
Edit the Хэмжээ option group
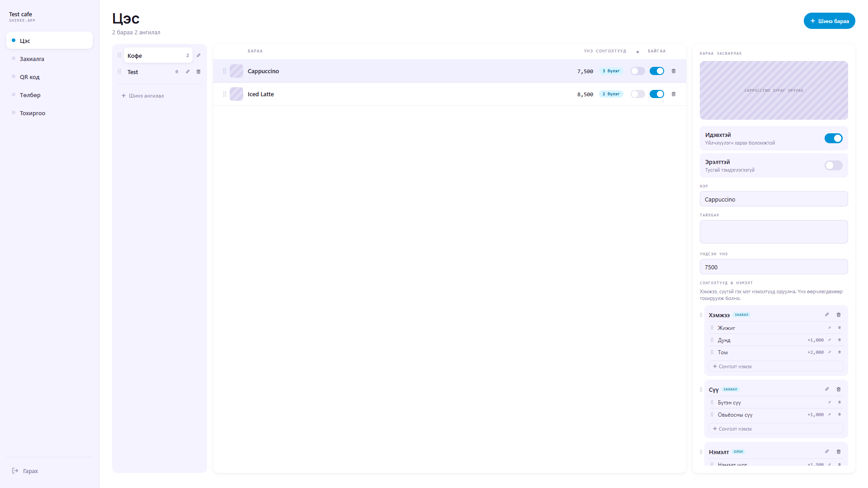click(x=827, y=314)
